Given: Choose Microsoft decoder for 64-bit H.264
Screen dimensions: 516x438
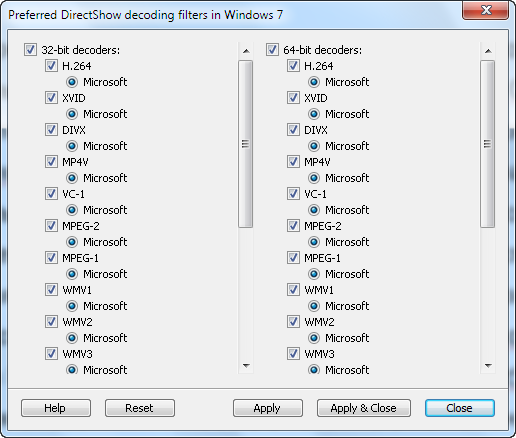Looking at the screenshot, I should (314, 82).
